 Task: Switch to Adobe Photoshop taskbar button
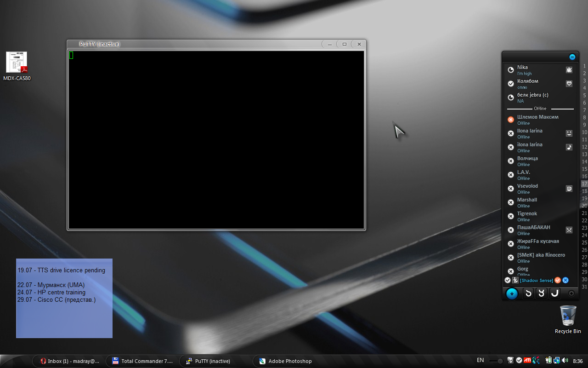tap(290, 361)
